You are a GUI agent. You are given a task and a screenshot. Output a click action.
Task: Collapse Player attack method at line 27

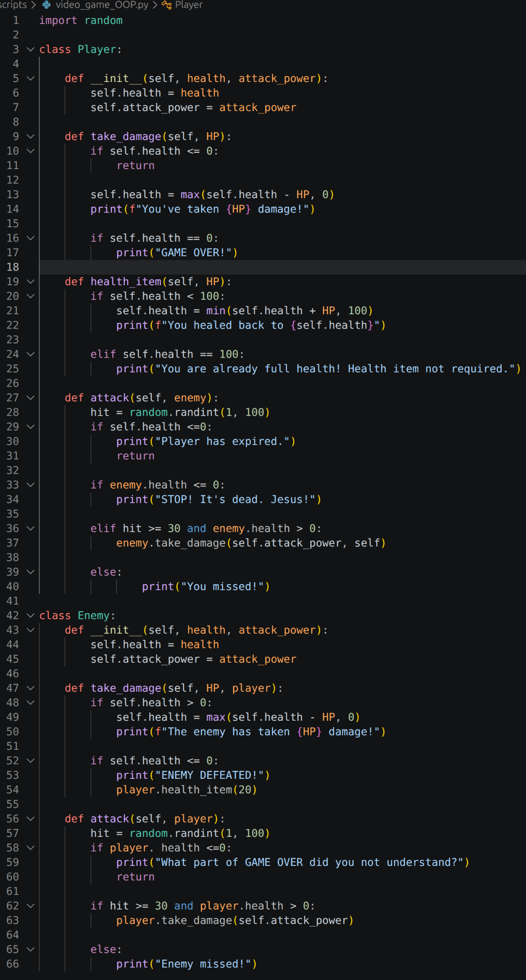pyautogui.click(x=31, y=398)
